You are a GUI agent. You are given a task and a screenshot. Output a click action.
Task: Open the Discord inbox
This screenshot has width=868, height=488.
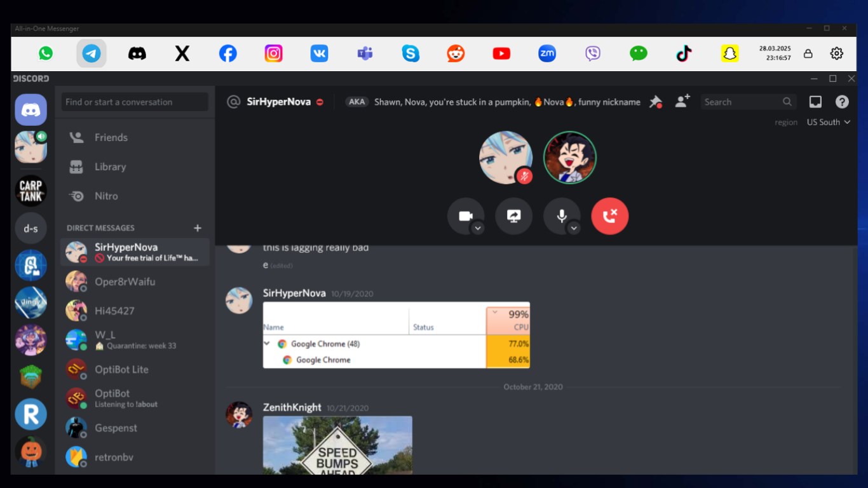816,102
